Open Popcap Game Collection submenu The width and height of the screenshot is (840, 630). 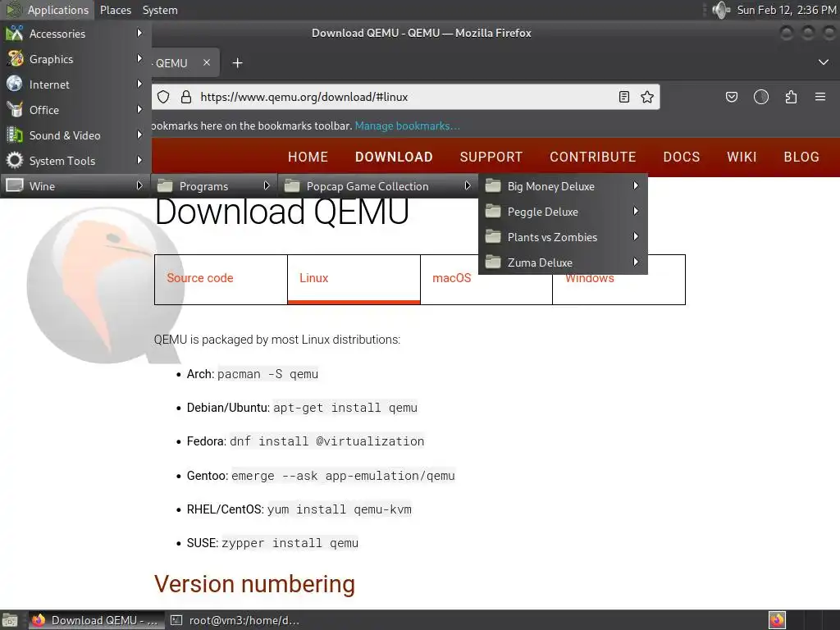tap(377, 186)
